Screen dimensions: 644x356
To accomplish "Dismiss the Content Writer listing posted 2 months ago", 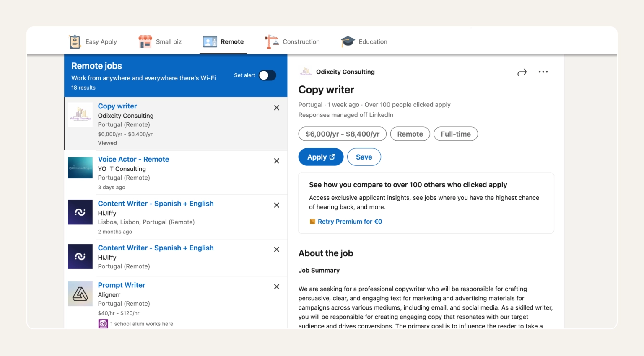I will [277, 205].
